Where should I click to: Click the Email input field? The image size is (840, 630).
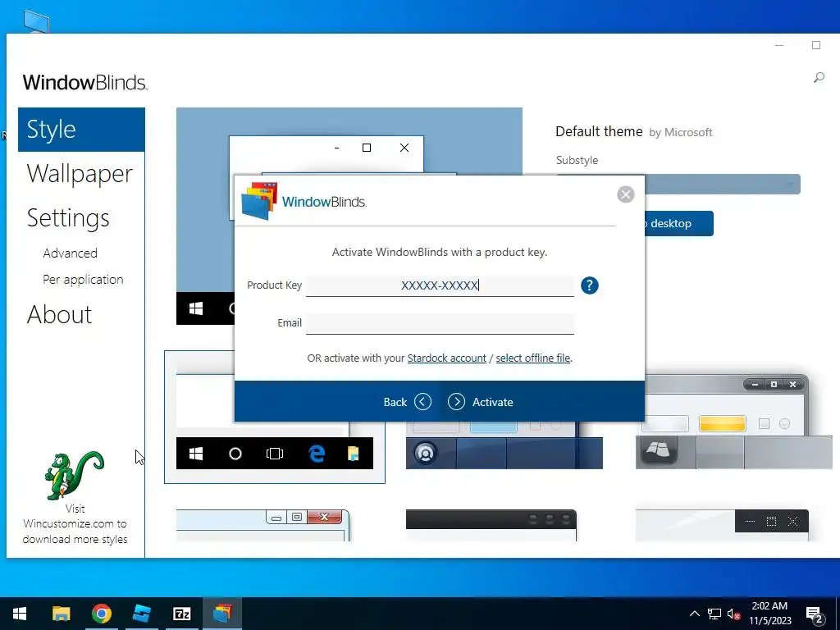tap(440, 323)
